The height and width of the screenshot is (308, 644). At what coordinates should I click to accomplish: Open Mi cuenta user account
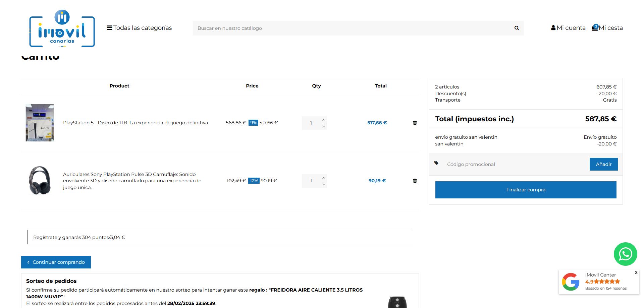point(568,28)
